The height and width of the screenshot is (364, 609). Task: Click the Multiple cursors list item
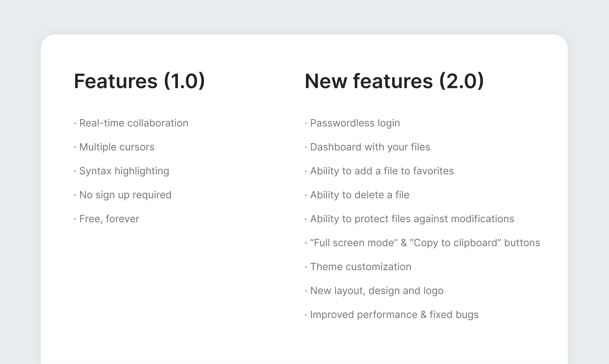coord(114,147)
